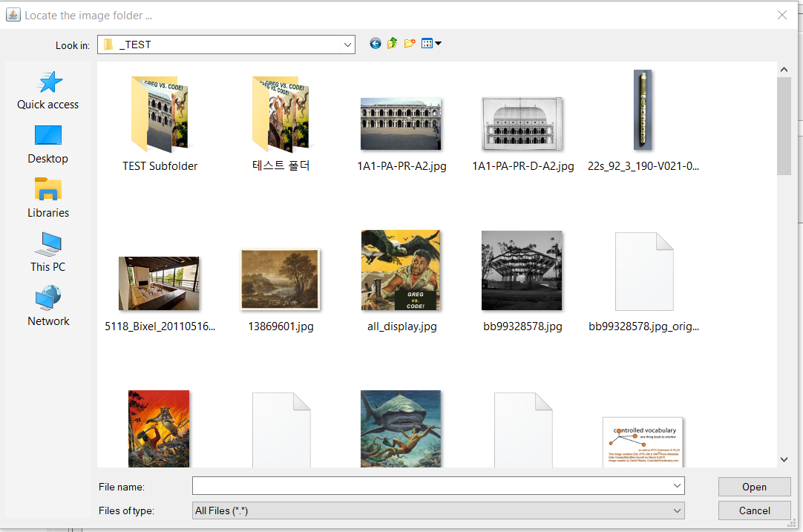Create a new folder with toolbar icon
The width and height of the screenshot is (803, 532).
[x=410, y=44]
